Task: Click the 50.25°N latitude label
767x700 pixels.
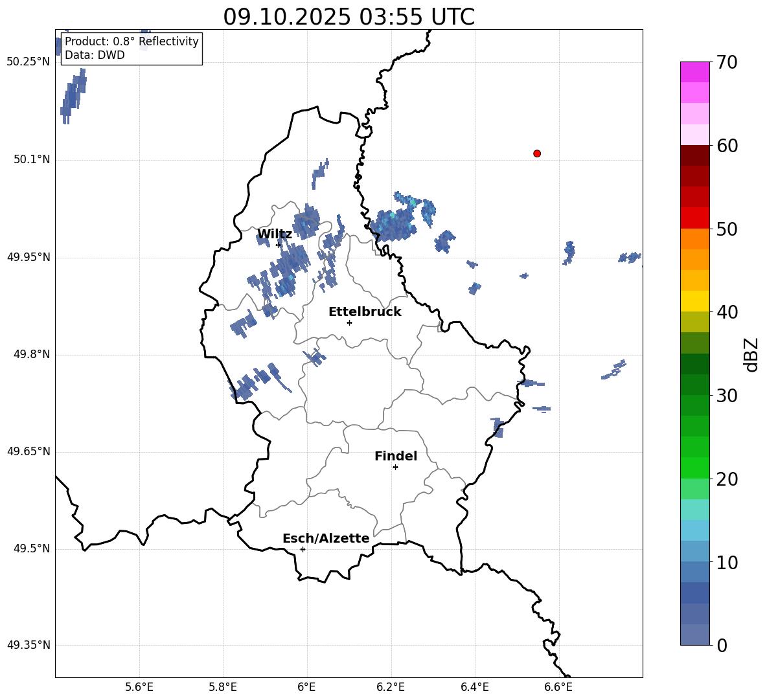Action: pyautogui.click(x=29, y=62)
